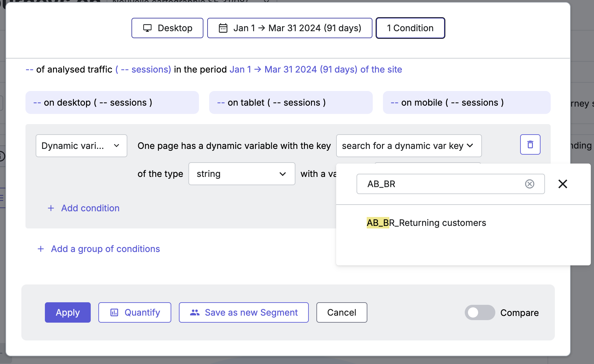Open the string type dropdown

(242, 174)
